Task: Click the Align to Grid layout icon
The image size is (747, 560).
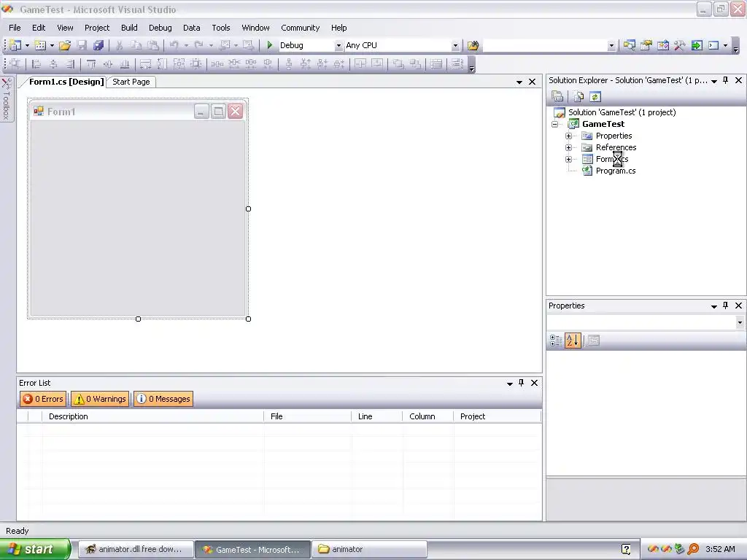Action: (15, 64)
